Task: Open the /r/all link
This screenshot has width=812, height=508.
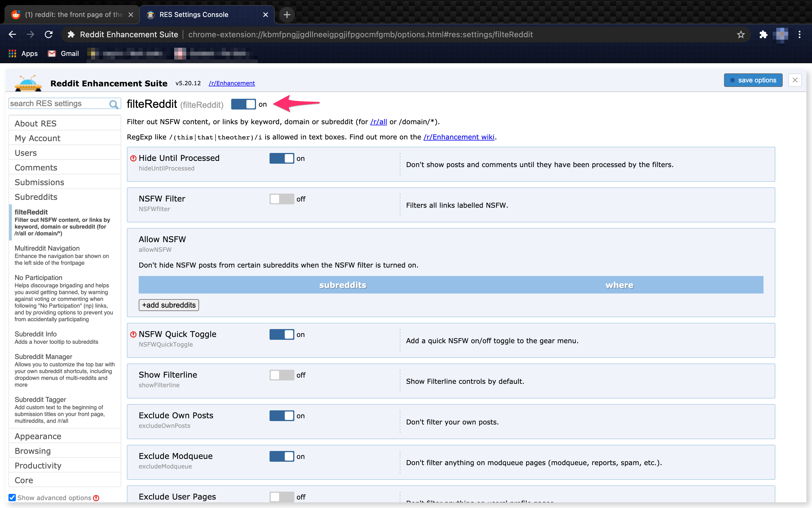Action: 378,122
